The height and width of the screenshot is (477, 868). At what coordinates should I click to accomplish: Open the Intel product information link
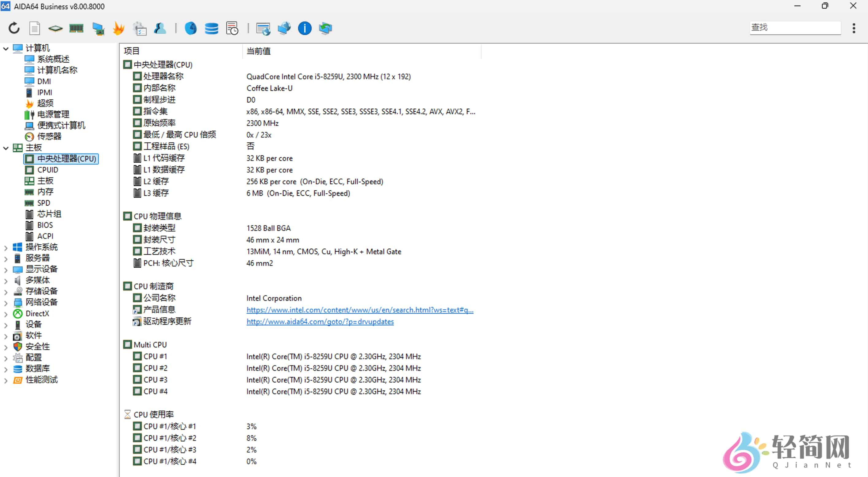[x=359, y=309]
